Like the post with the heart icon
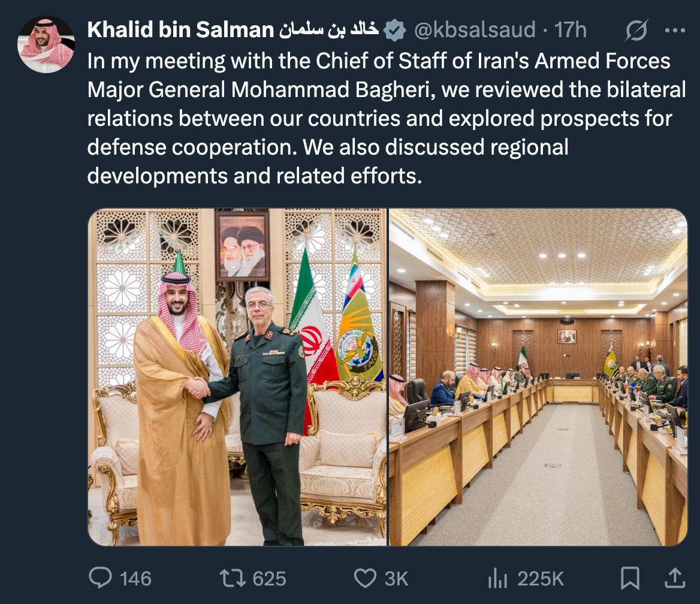This screenshot has width=700, height=604. 364,578
